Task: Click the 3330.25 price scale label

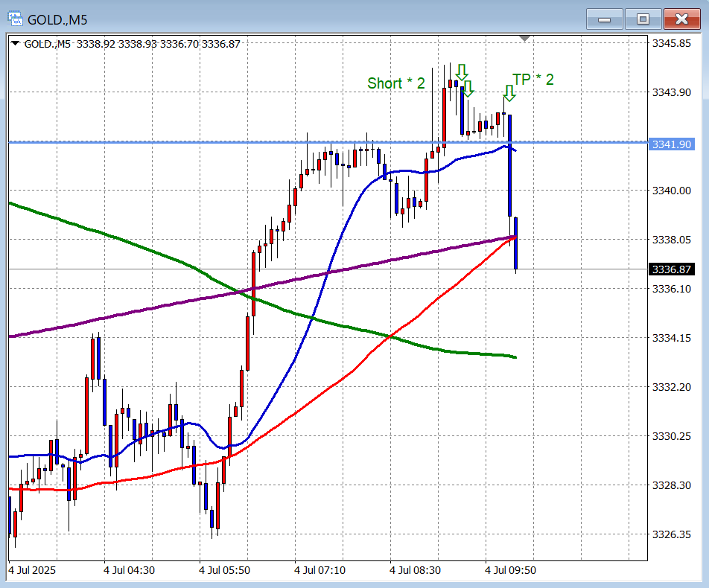Action: pyautogui.click(x=672, y=435)
